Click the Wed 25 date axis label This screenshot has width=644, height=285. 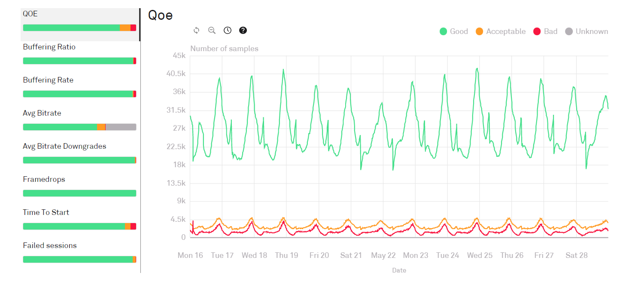click(x=480, y=255)
